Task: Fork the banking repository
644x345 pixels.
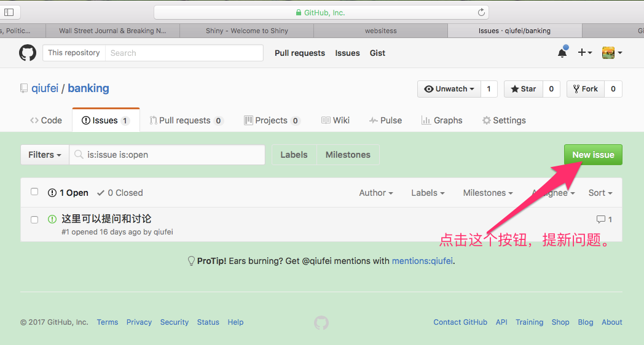Action: 585,89
